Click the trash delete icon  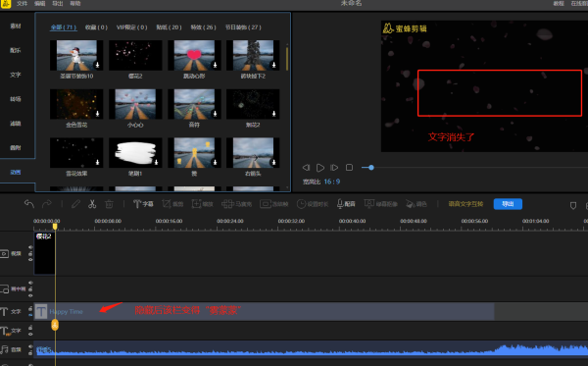pyautogui.click(x=109, y=204)
